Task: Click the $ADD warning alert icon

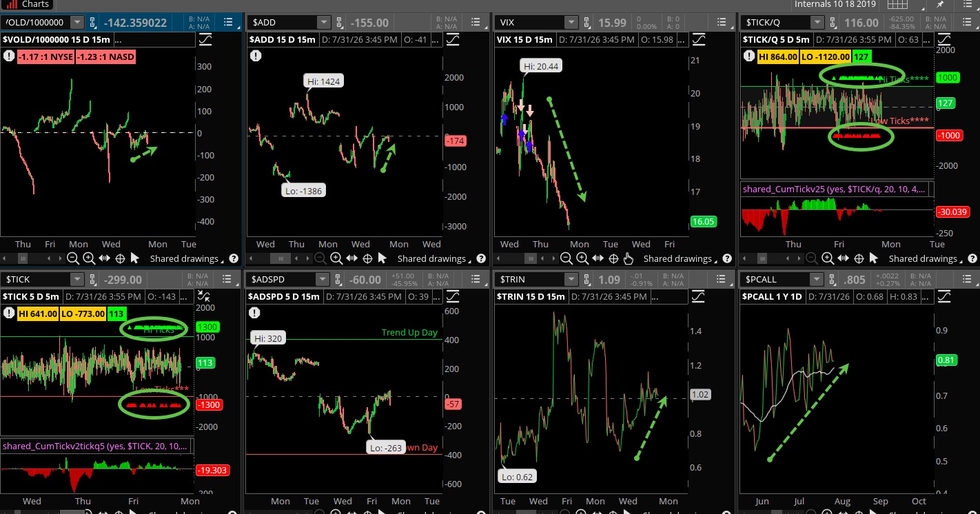Action: (256, 56)
